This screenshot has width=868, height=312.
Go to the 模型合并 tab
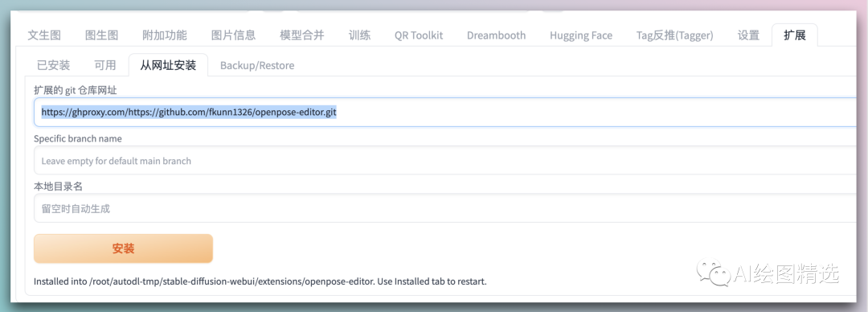coord(302,35)
